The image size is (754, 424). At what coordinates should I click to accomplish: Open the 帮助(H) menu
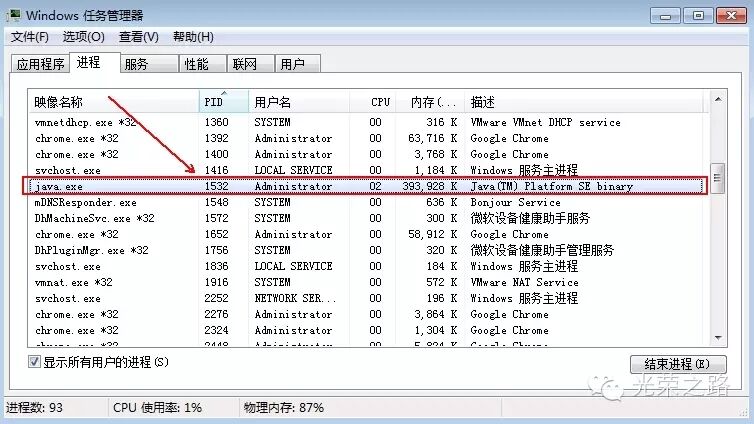(x=193, y=37)
